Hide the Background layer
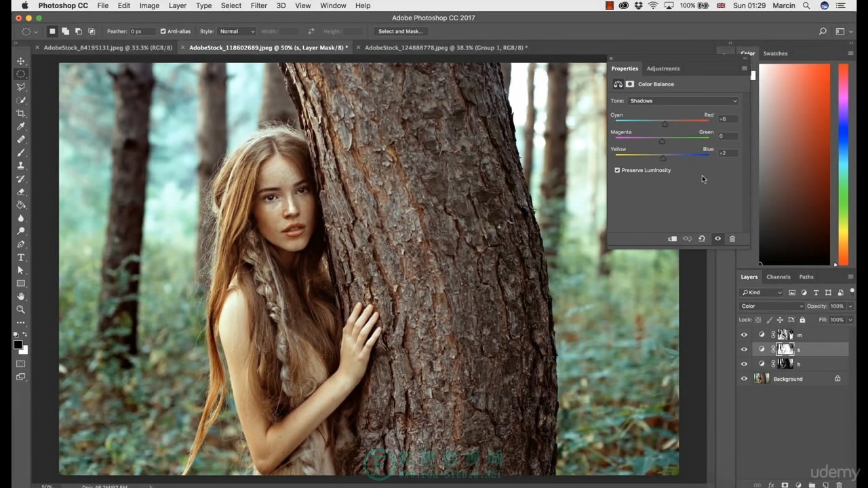Screen dimensions: 868x488 coord(744,379)
